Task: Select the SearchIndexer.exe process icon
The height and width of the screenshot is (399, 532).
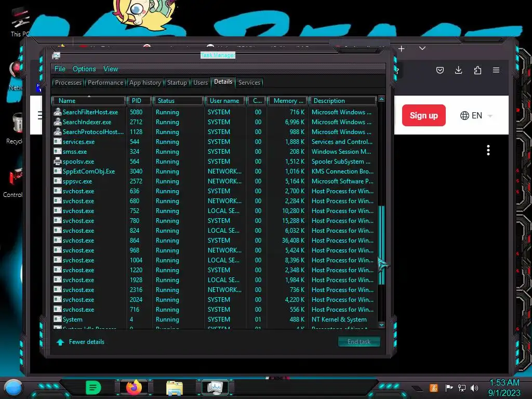Action: [57, 122]
